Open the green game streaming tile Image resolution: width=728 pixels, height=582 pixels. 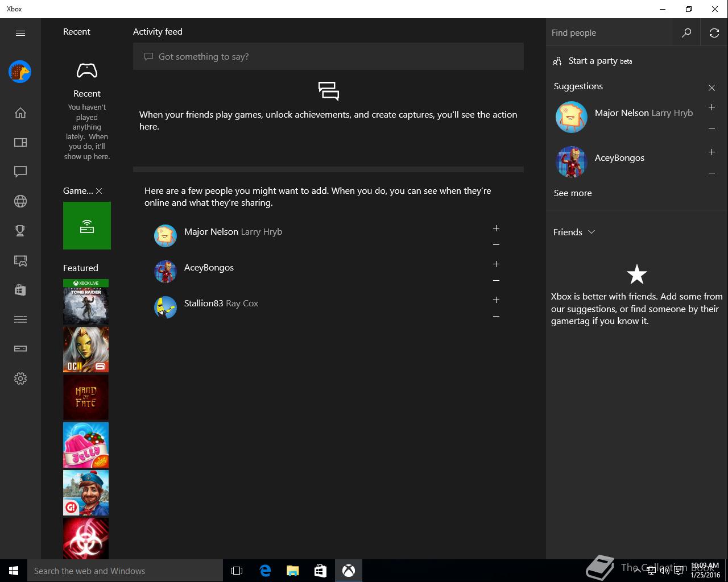pyautogui.click(x=87, y=226)
